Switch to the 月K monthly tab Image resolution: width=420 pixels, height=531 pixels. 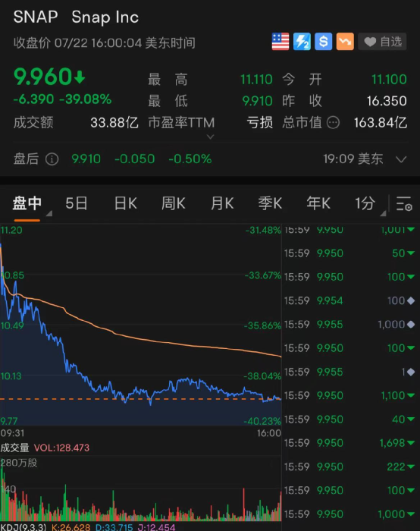[x=222, y=203]
